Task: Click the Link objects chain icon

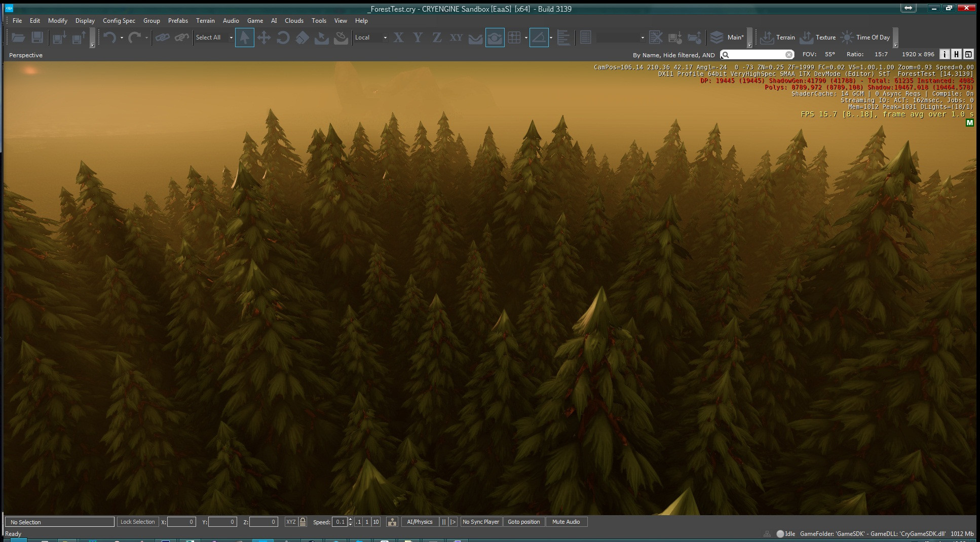Action: click(x=162, y=37)
